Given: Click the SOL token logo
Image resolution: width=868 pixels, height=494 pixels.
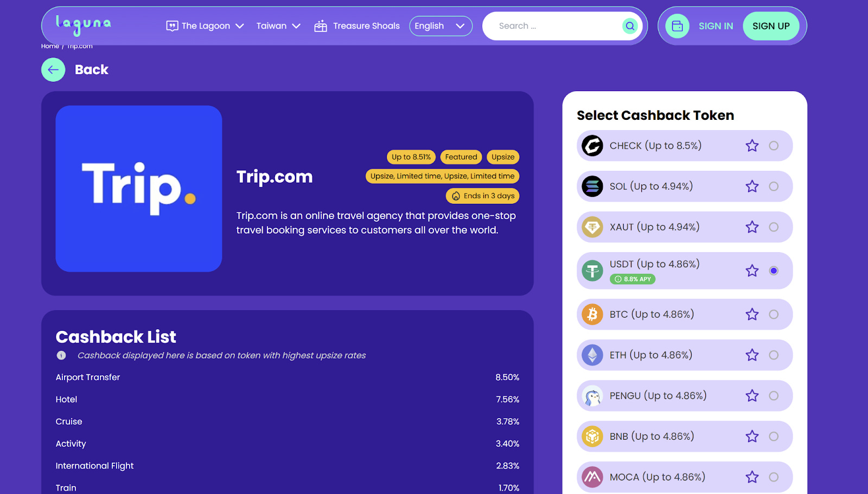Looking at the screenshot, I should pyautogui.click(x=592, y=187).
